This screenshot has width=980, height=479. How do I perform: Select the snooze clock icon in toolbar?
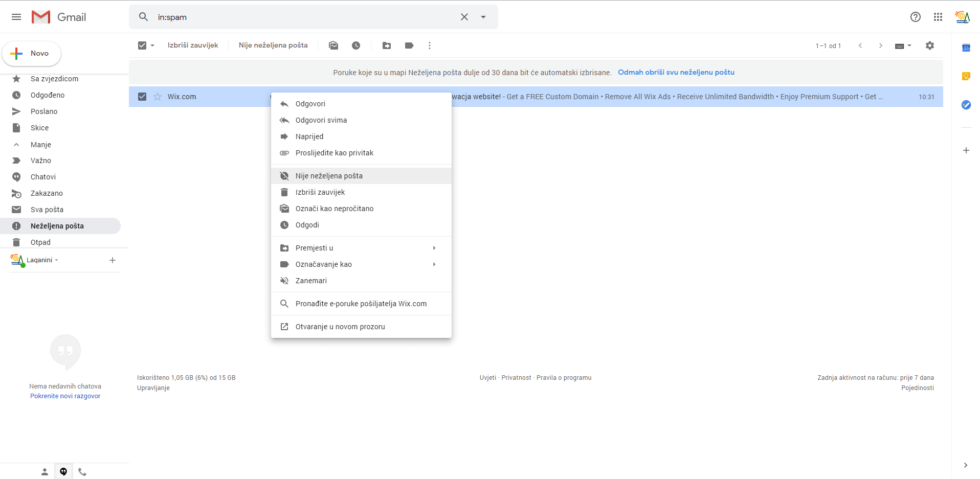point(357,45)
